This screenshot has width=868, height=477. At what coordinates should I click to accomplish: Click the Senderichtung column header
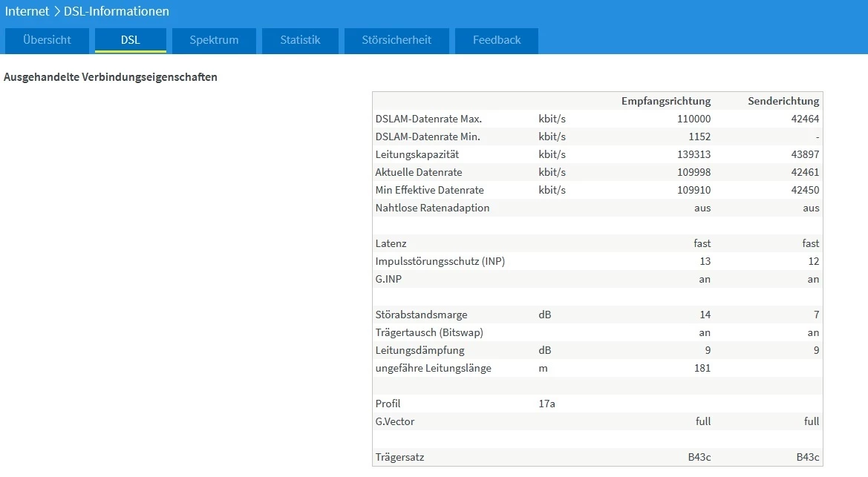pyautogui.click(x=783, y=101)
